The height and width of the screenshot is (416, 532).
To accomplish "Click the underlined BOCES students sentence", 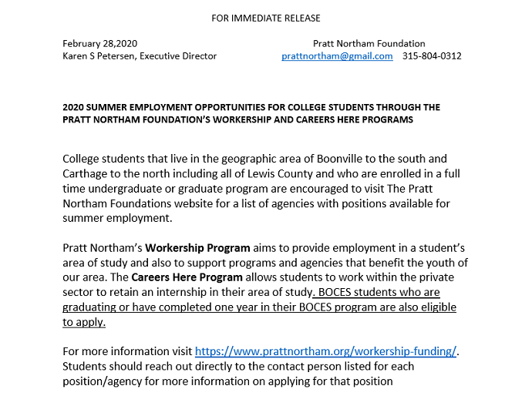I will pos(260,307).
